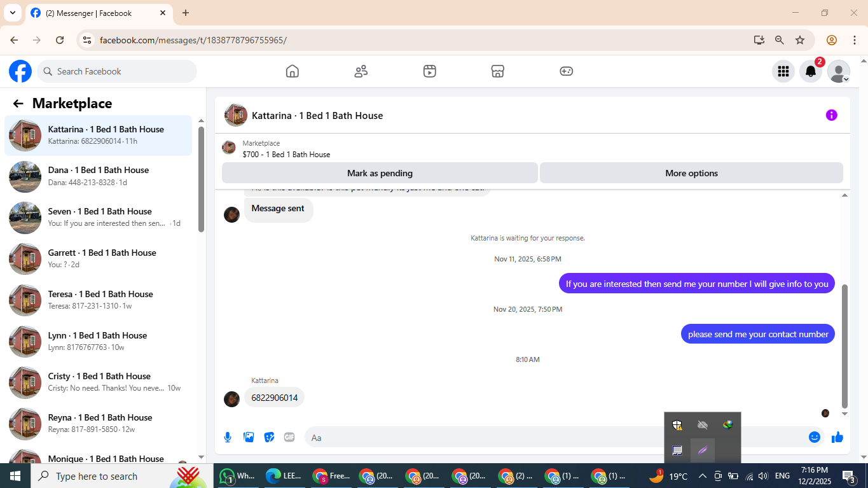The width and height of the screenshot is (868, 488).
Task: Open the Windows Start menu
Action: 15,476
